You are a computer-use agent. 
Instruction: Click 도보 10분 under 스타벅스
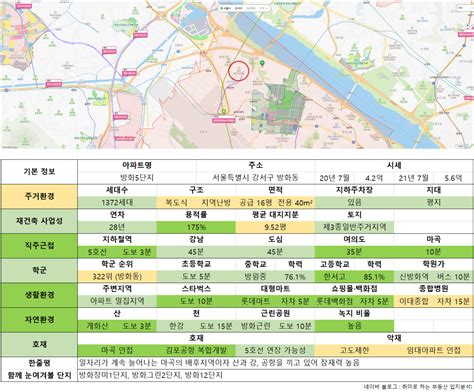tap(196, 301)
